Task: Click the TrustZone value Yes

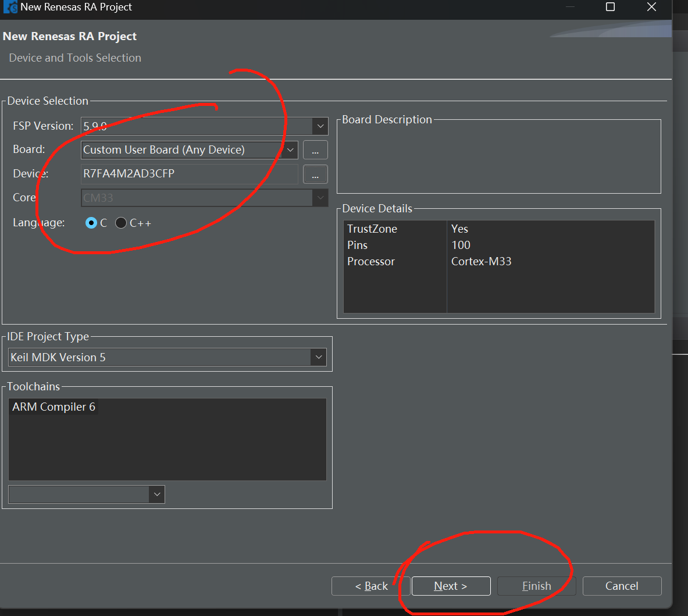Action: click(459, 229)
